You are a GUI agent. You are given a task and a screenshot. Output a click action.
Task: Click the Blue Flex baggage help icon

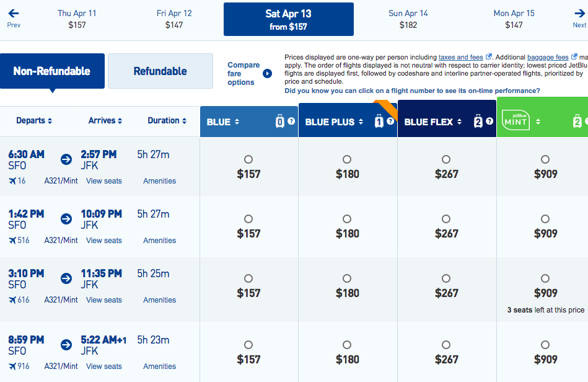coord(489,122)
